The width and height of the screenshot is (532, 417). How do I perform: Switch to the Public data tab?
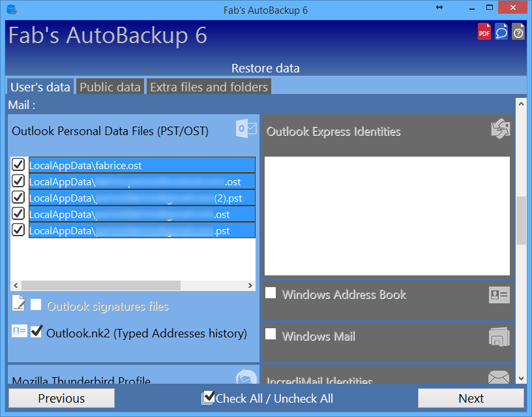110,87
